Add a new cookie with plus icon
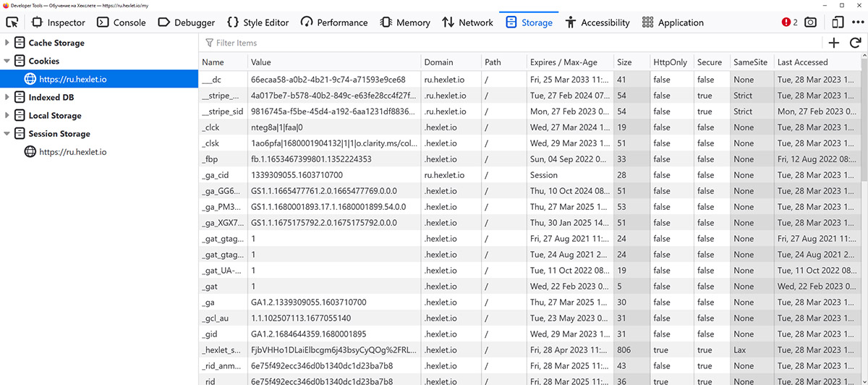Image resolution: width=868 pixels, height=385 pixels. [x=834, y=43]
